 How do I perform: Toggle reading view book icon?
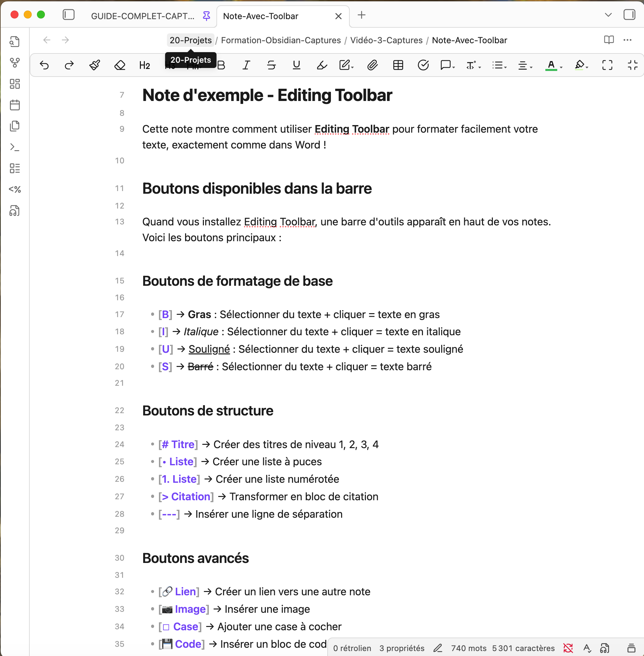(x=608, y=40)
